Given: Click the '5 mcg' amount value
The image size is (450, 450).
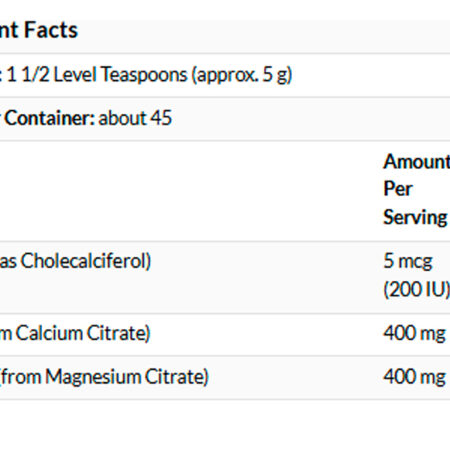Looking at the screenshot, I should click(x=408, y=261).
